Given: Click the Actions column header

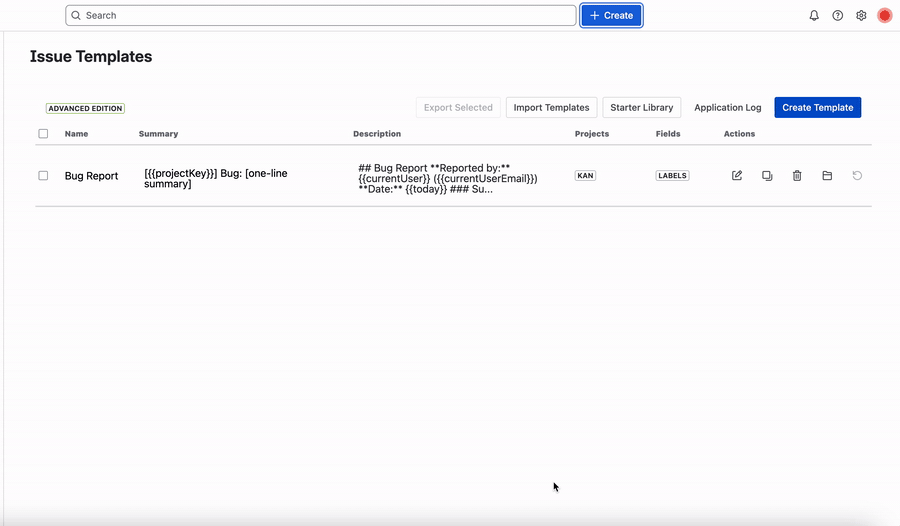Looking at the screenshot, I should click(x=739, y=134).
